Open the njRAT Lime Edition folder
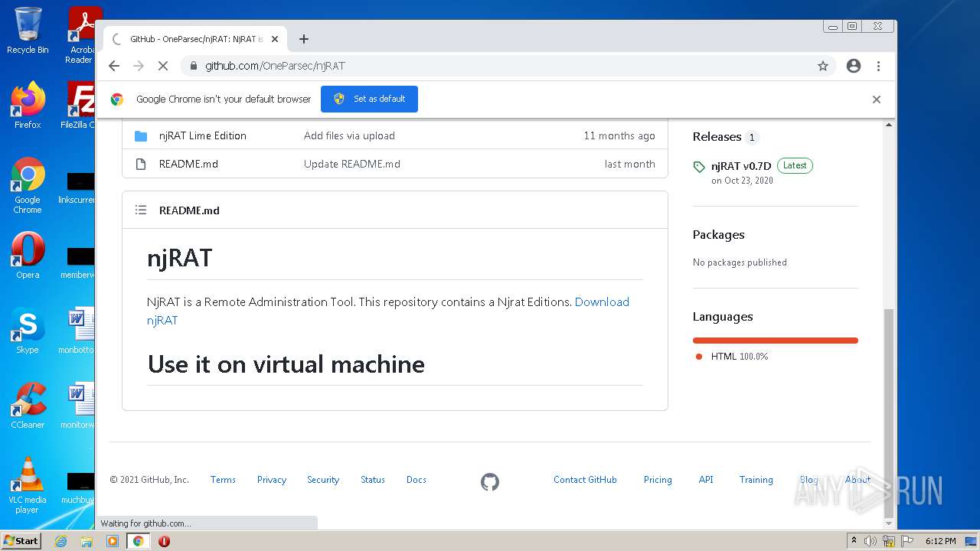 point(203,135)
